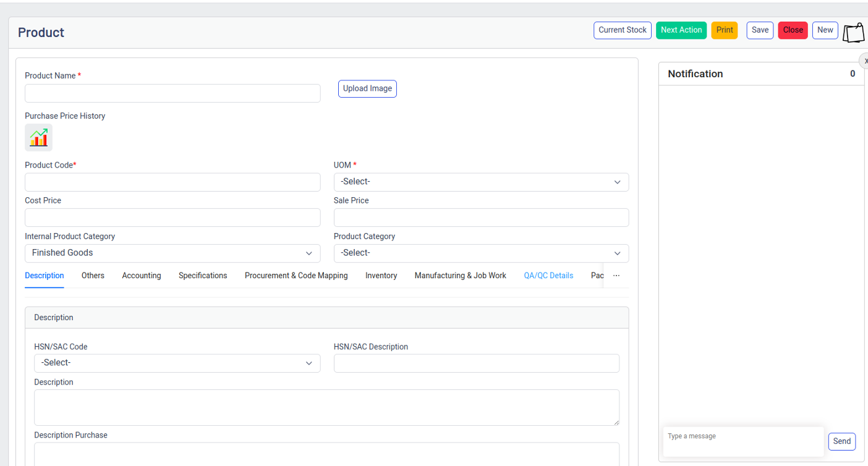
Task: Select the QA/QC Details tab
Action: point(548,276)
